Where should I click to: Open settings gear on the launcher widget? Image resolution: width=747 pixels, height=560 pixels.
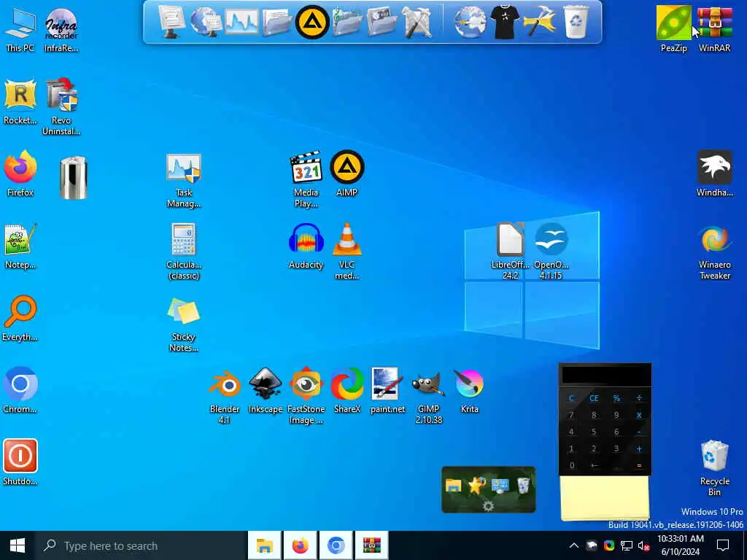tap(488, 506)
